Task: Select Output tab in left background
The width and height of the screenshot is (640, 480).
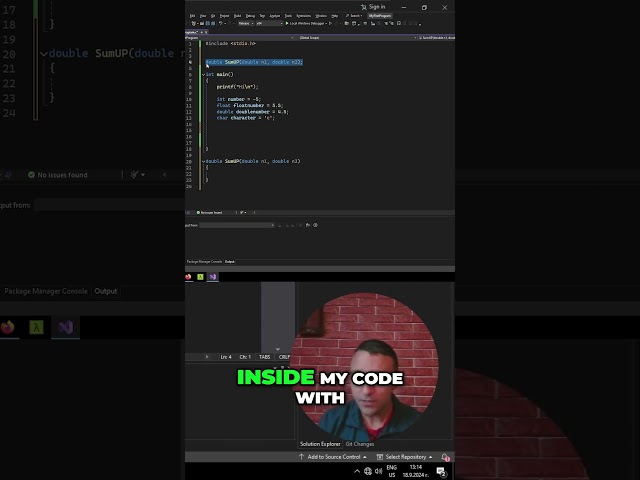Action: click(x=106, y=291)
